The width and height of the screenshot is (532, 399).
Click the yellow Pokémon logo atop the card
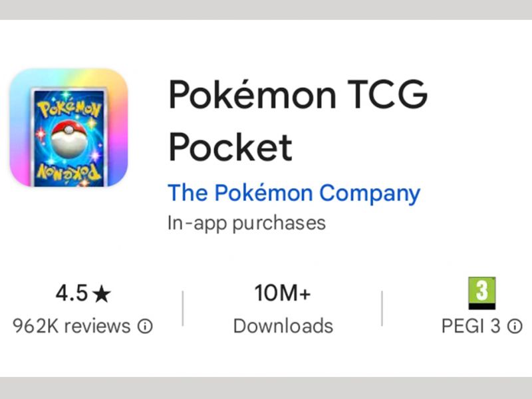click(x=69, y=108)
